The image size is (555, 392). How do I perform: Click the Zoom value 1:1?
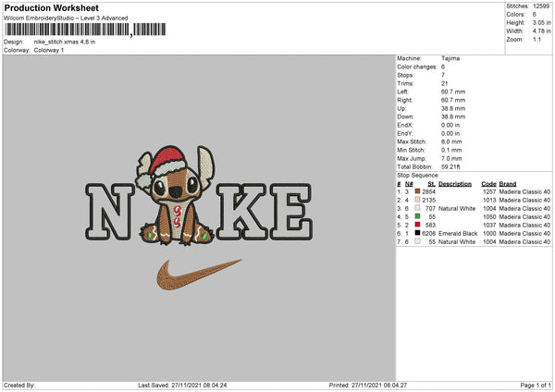pos(536,40)
